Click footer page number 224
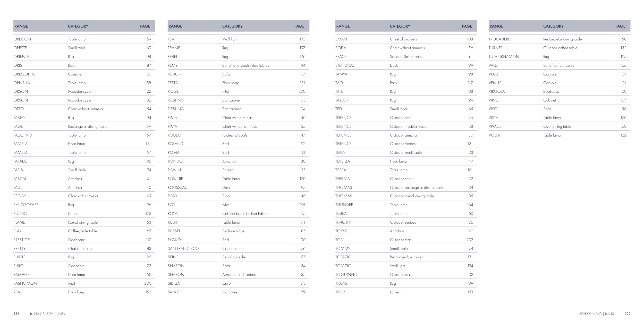 (16, 313)
